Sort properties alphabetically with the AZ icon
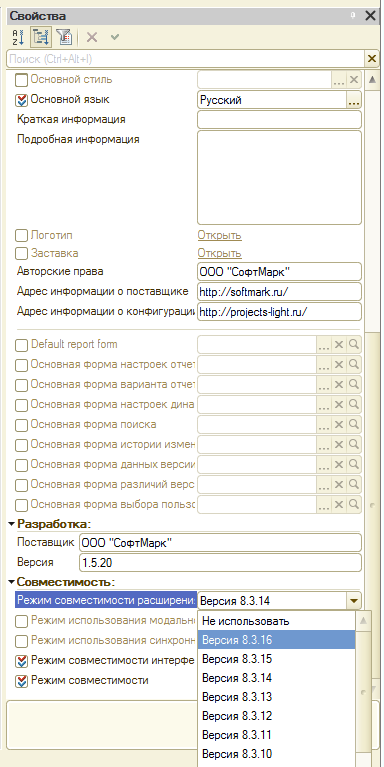Viewport: 384px width, 767px height. tap(18, 37)
